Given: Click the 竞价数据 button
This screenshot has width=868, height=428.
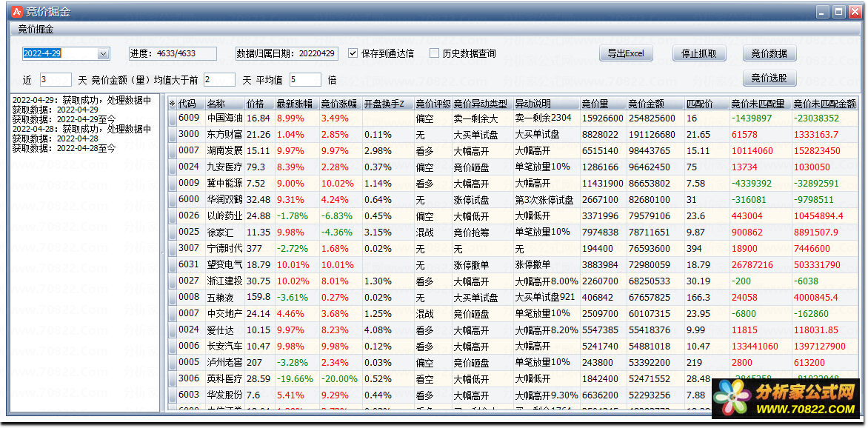Looking at the screenshot, I should (769, 54).
